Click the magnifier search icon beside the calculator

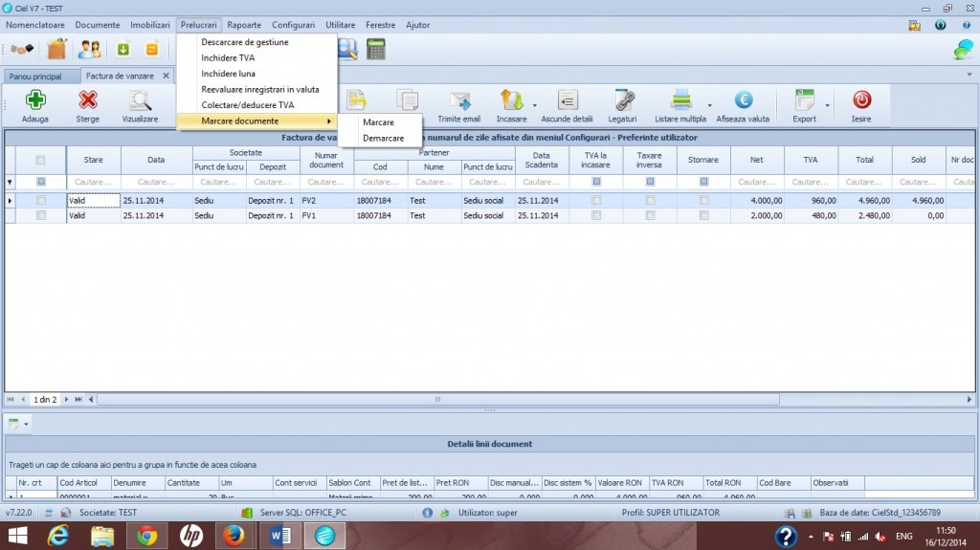tap(347, 49)
